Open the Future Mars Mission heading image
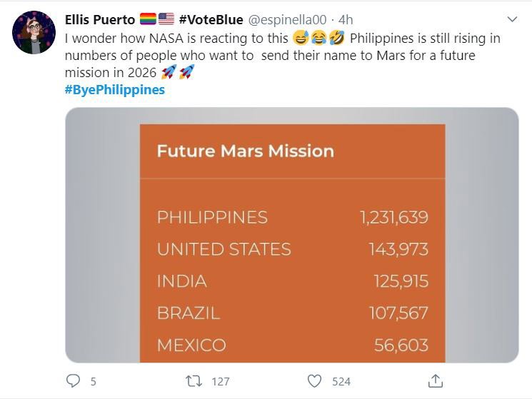The height and width of the screenshot is (399, 532). [245, 151]
